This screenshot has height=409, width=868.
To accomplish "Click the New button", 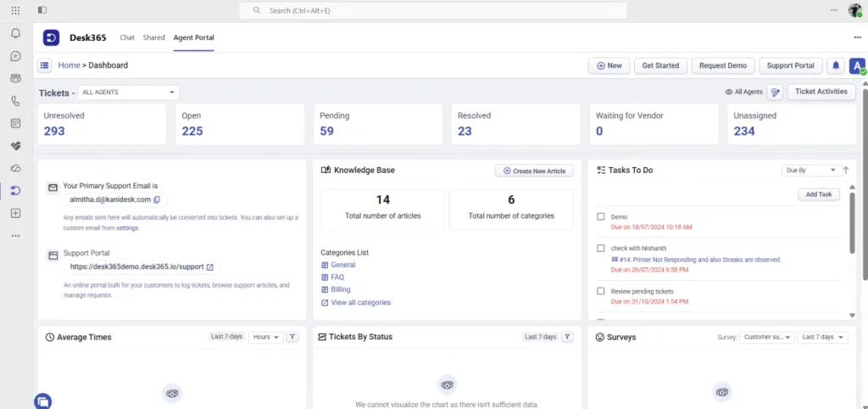I will 609,65.
